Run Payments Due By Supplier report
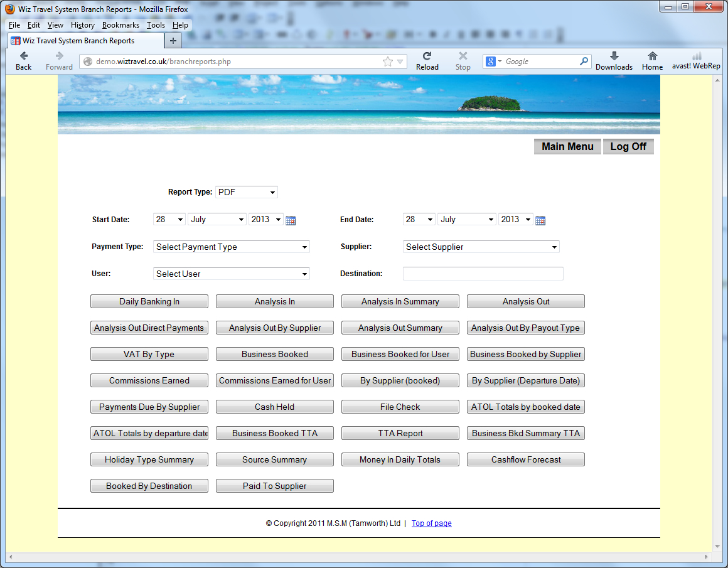The width and height of the screenshot is (728, 568). pos(149,407)
